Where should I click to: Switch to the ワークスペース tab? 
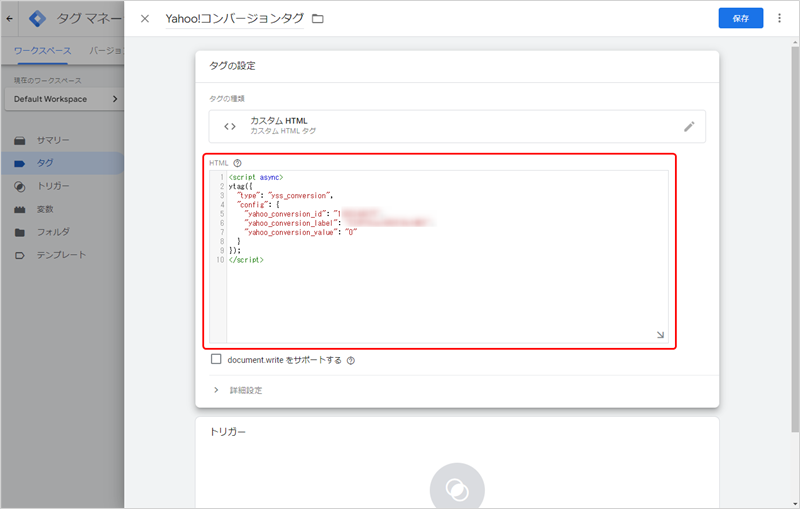42,51
